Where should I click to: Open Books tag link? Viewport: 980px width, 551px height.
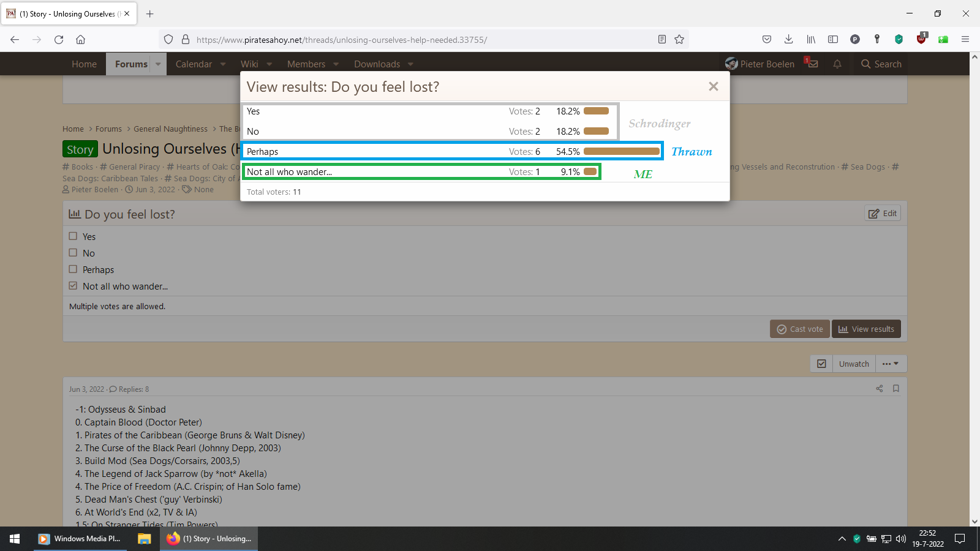click(82, 167)
